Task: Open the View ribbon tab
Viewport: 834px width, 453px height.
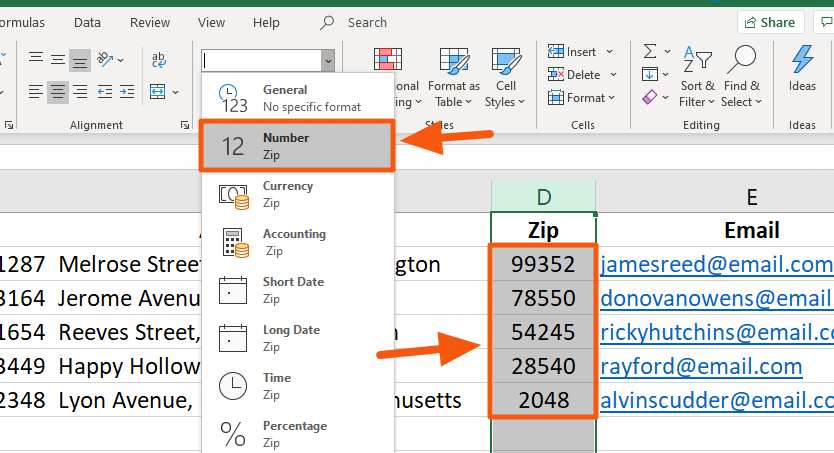Action: click(211, 22)
